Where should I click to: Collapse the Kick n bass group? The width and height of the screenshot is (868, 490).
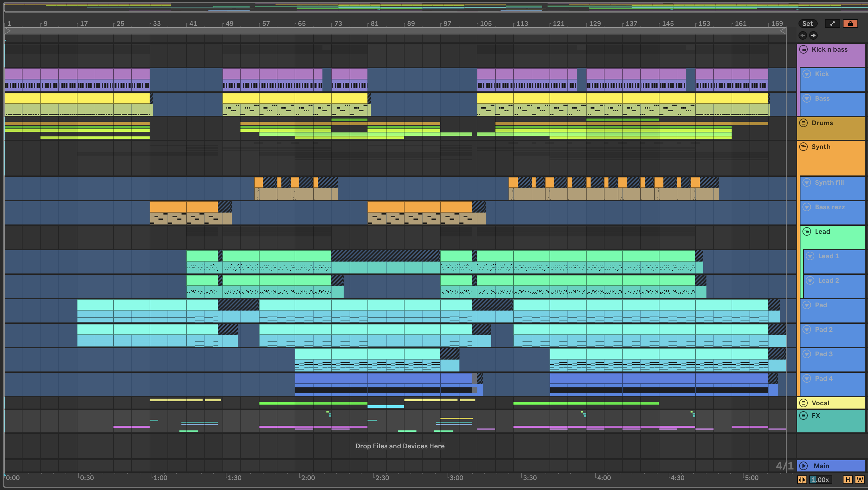(804, 49)
